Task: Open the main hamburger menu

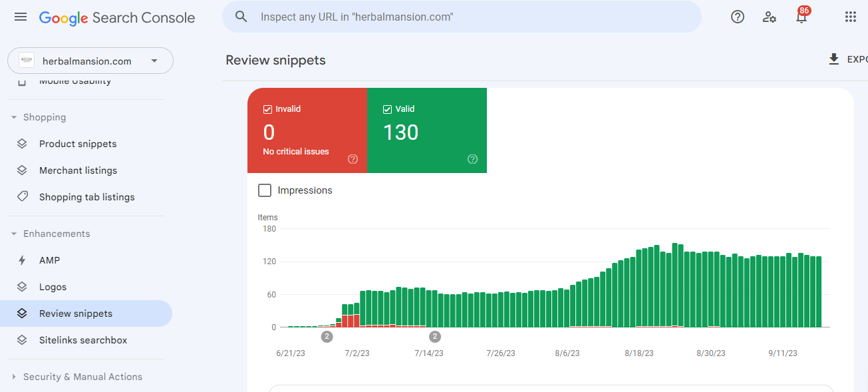Action: pos(21,17)
